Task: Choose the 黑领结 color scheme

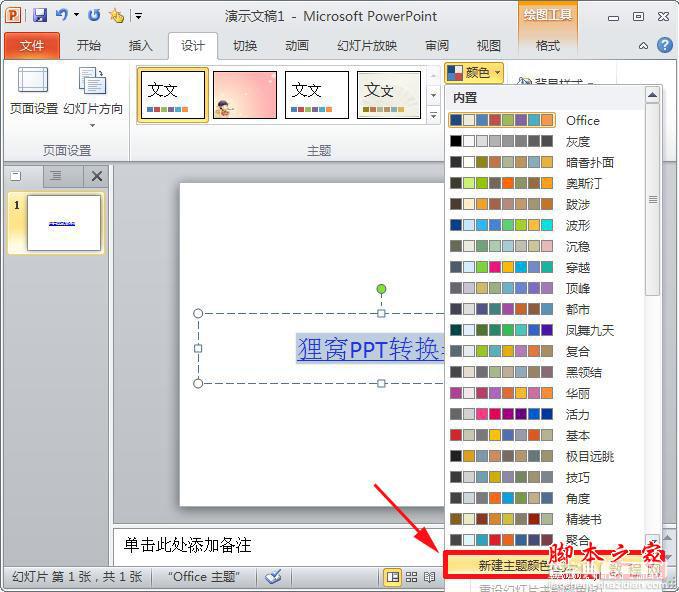Action: tap(546, 372)
